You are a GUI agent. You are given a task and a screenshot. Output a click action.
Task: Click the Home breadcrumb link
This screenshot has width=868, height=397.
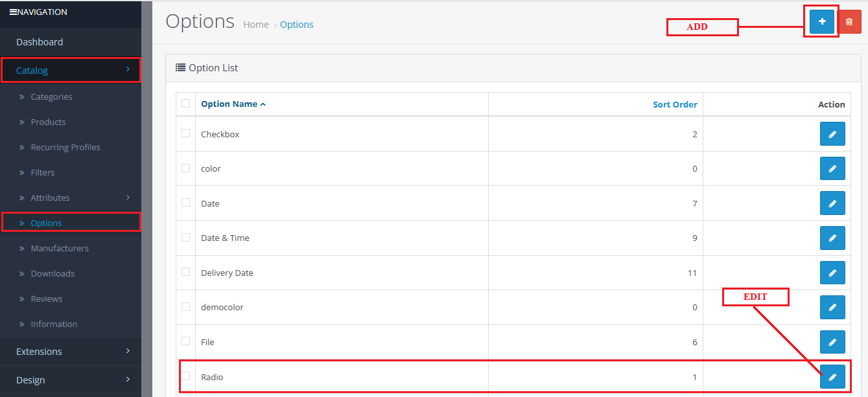[256, 25]
